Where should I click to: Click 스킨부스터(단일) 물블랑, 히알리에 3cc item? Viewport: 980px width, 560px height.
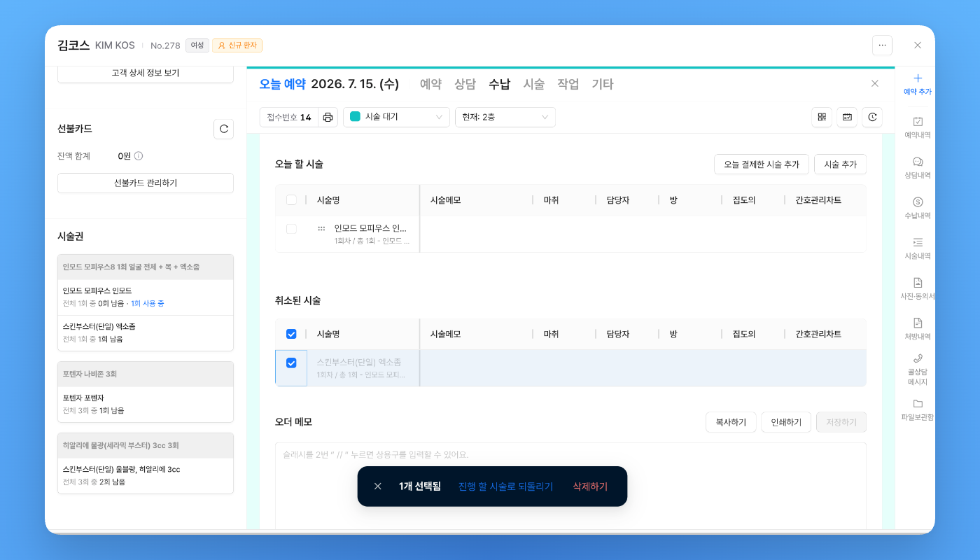pos(146,475)
